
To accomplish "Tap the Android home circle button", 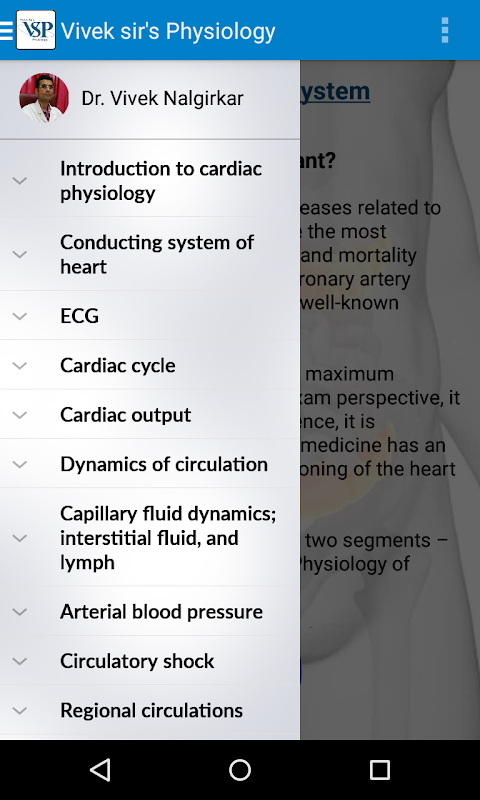I will pyautogui.click(x=240, y=769).
